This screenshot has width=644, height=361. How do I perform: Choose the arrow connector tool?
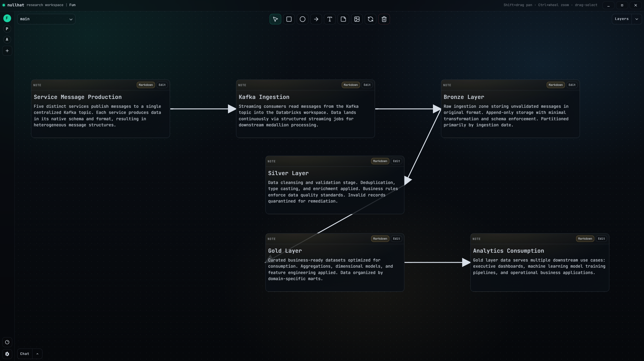click(316, 19)
